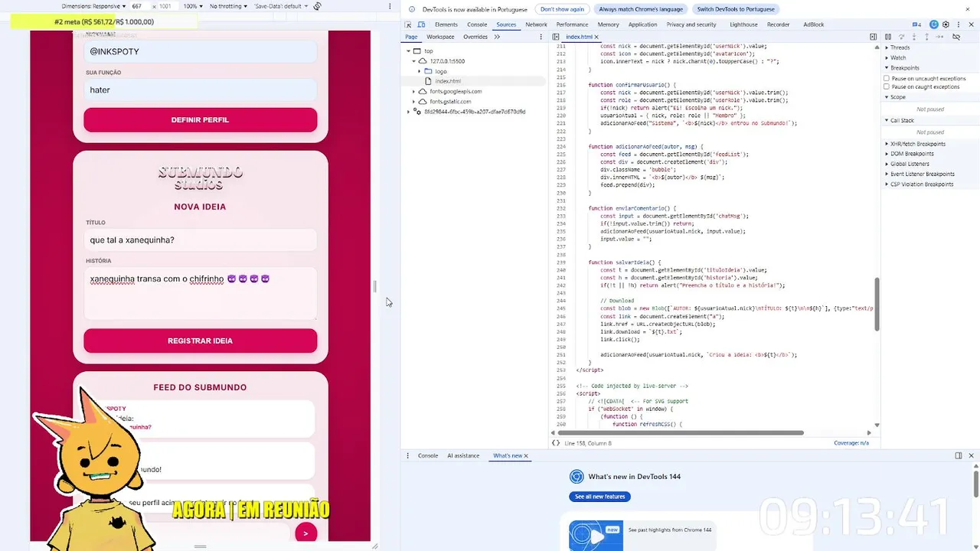Click the viewport width field 667
Image resolution: width=980 pixels, height=551 pixels.
pos(138,6)
